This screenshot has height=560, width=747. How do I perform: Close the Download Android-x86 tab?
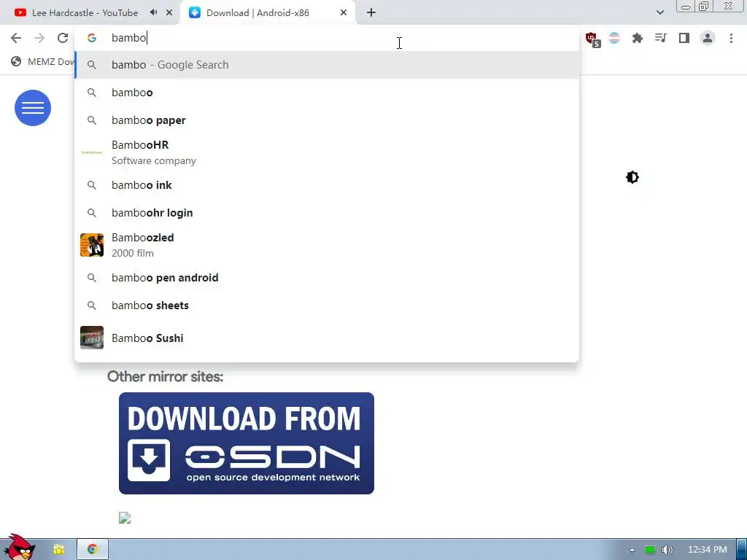pyautogui.click(x=344, y=13)
